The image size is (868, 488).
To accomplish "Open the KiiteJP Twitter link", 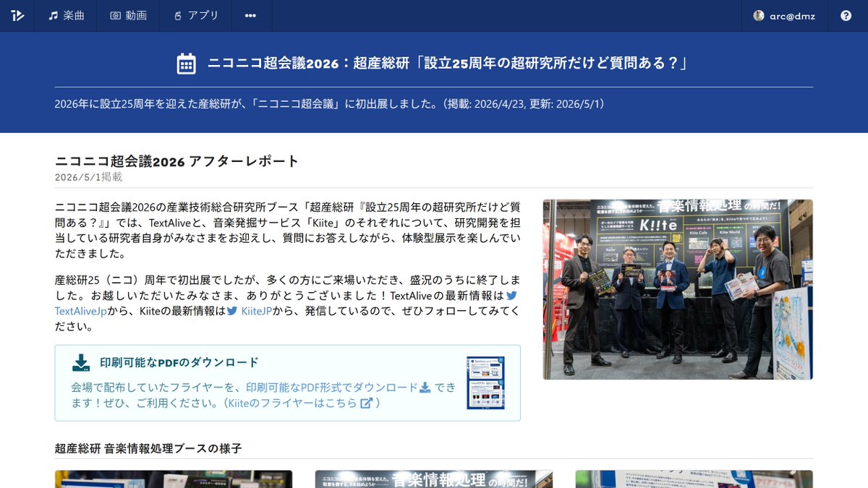I will [257, 311].
